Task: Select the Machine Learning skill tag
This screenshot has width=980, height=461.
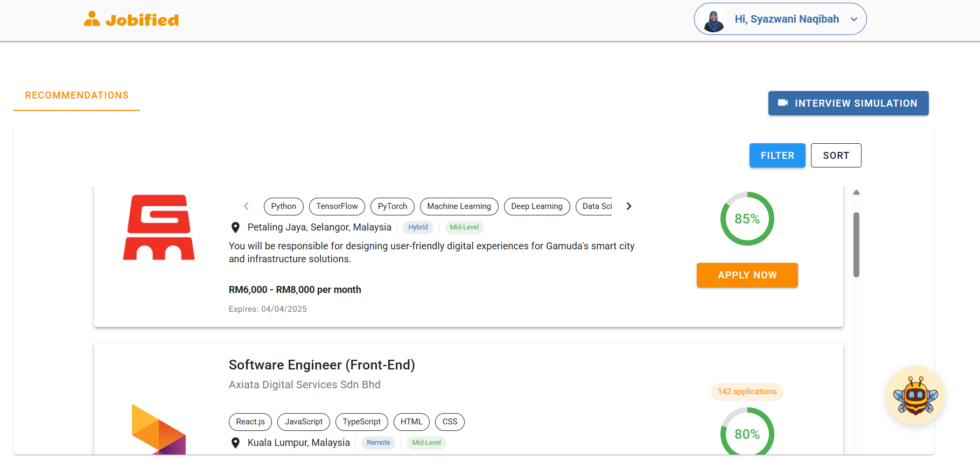Action: [459, 206]
